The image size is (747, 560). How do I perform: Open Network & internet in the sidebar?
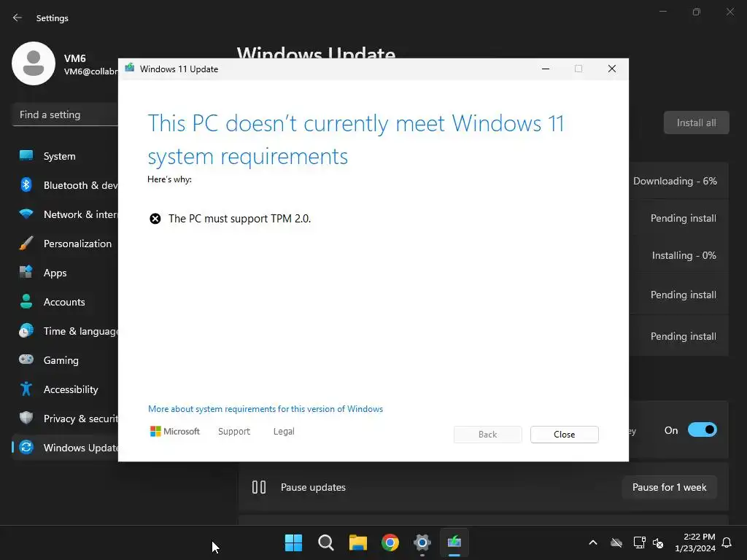65,214
